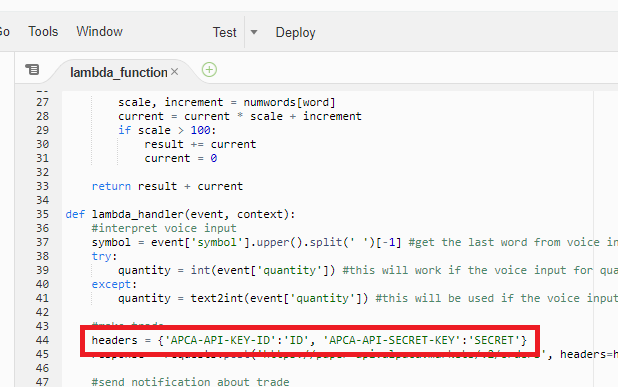Click line number 47 in gutter

pyautogui.click(x=43, y=382)
